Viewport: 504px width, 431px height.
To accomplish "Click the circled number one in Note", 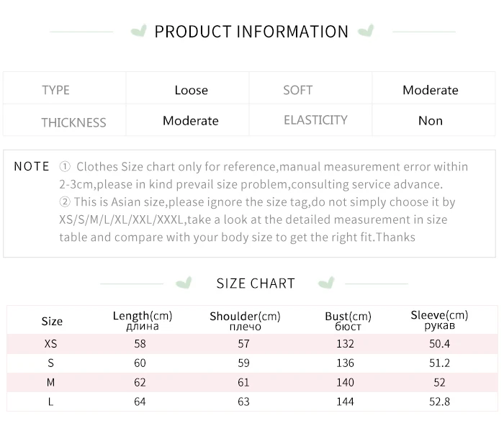I will (x=65, y=167).
